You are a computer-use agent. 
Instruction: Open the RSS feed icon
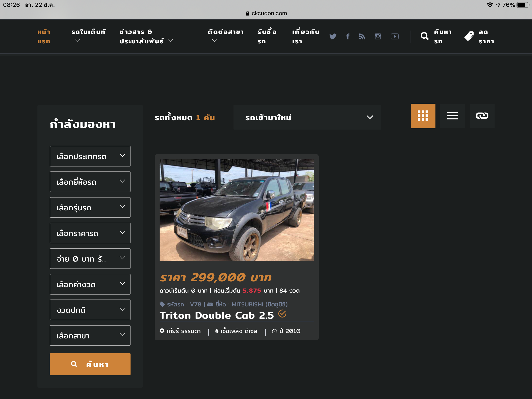(x=362, y=36)
